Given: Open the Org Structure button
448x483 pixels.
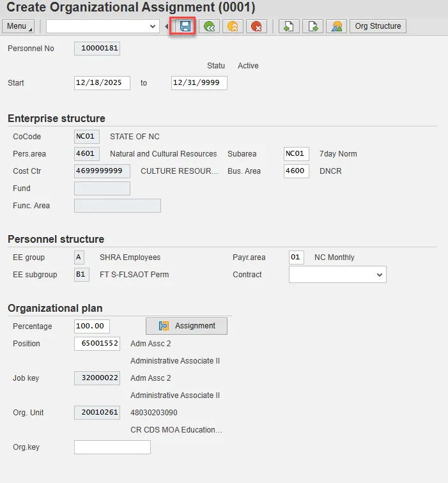Looking at the screenshot, I should (378, 26).
